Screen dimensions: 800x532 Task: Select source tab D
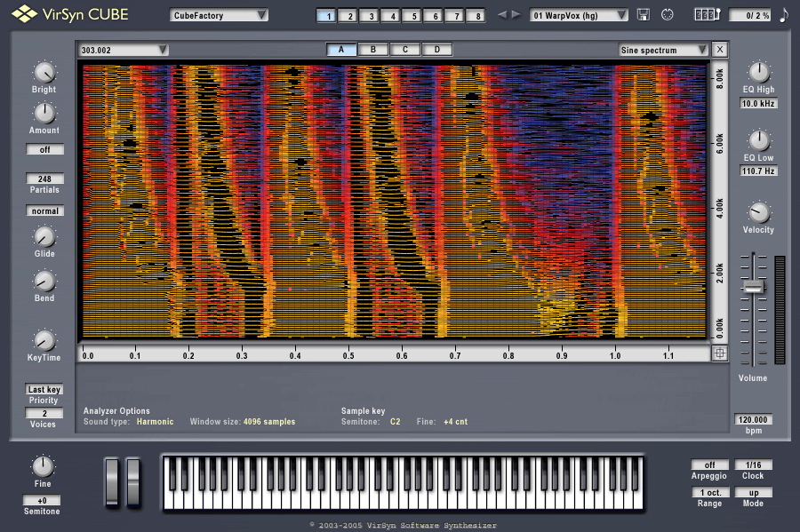436,50
